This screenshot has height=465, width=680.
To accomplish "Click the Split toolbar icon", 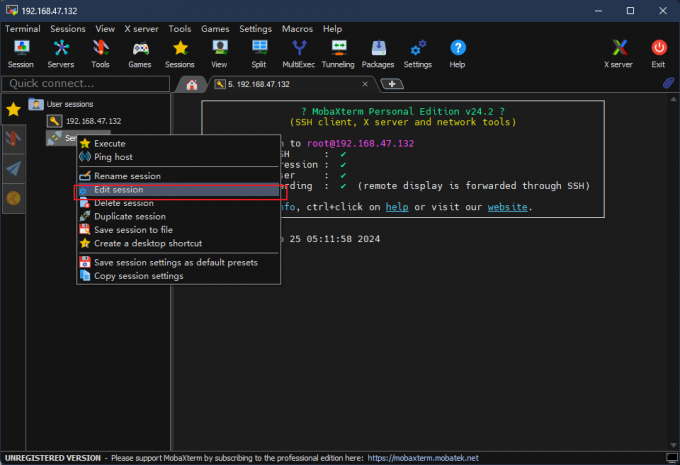I will pyautogui.click(x=259, y=54).
